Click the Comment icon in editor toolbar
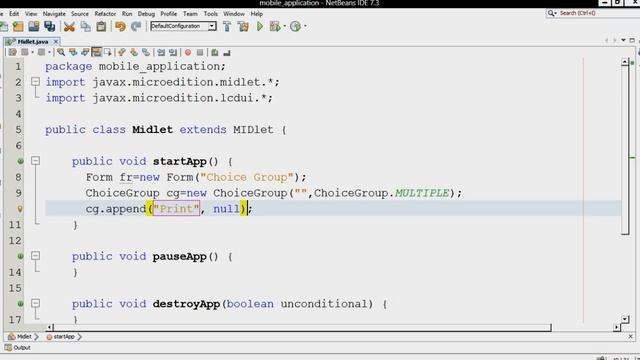The width and height of the screenshot is (640, 360). point(215,52)
